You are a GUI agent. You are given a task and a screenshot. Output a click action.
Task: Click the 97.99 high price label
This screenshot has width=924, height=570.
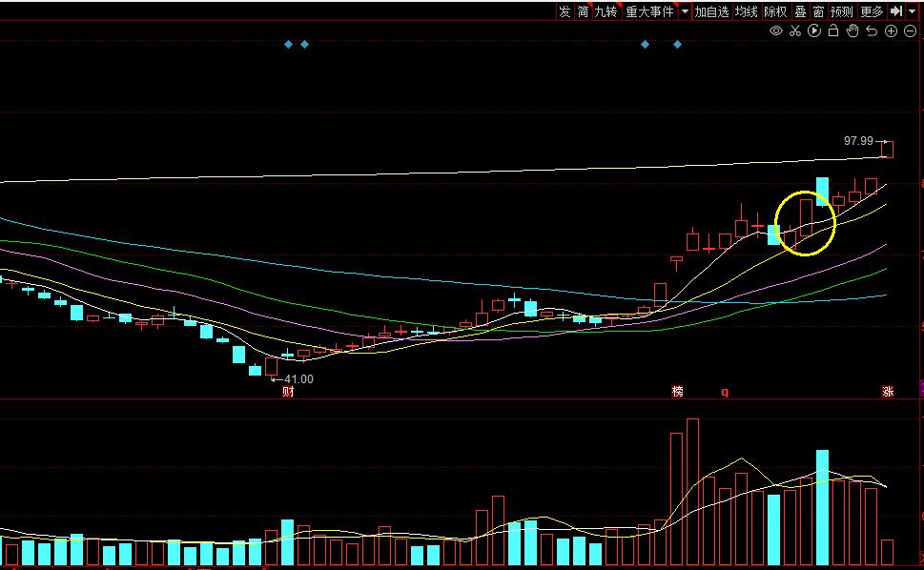pos(858,141)
